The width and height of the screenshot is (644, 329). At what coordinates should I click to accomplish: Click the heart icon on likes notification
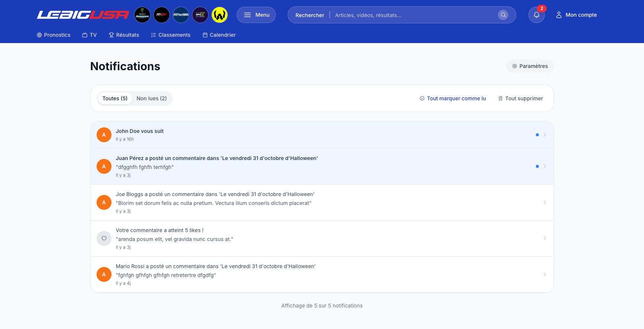coord(104,238)
